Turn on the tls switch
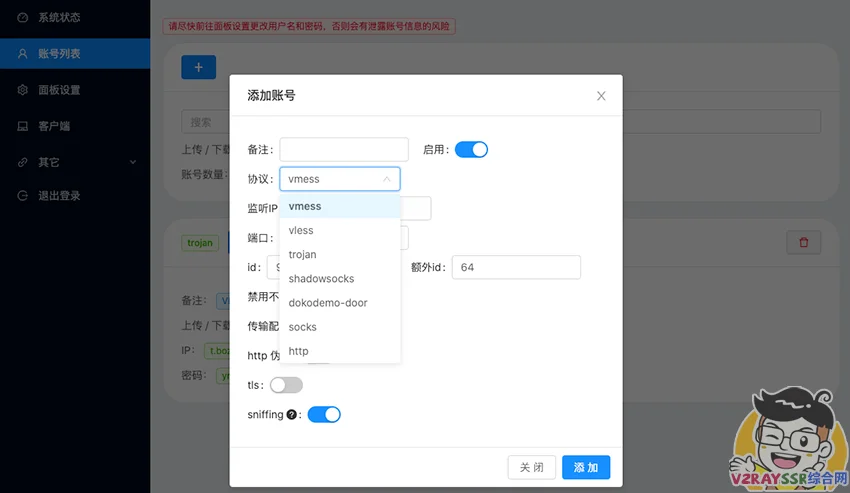This screenshot has width=850, height=493. 286,385
